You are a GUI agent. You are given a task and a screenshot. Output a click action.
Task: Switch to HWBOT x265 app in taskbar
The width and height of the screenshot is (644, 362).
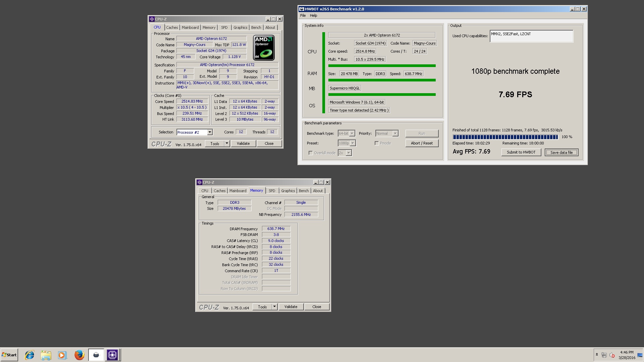(x=96, y=355)
